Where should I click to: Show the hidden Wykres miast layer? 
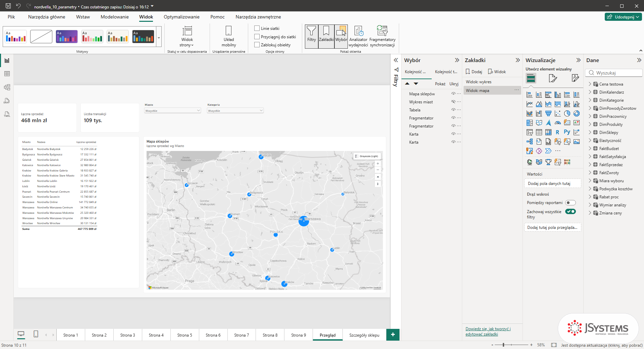tap(453, 102)
